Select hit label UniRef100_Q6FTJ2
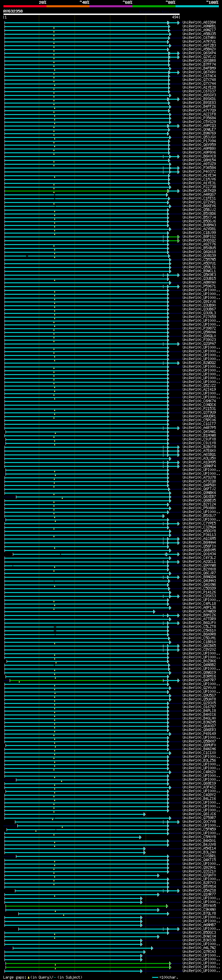The height and width of the screenshot is (980, 222). [199, 489]
